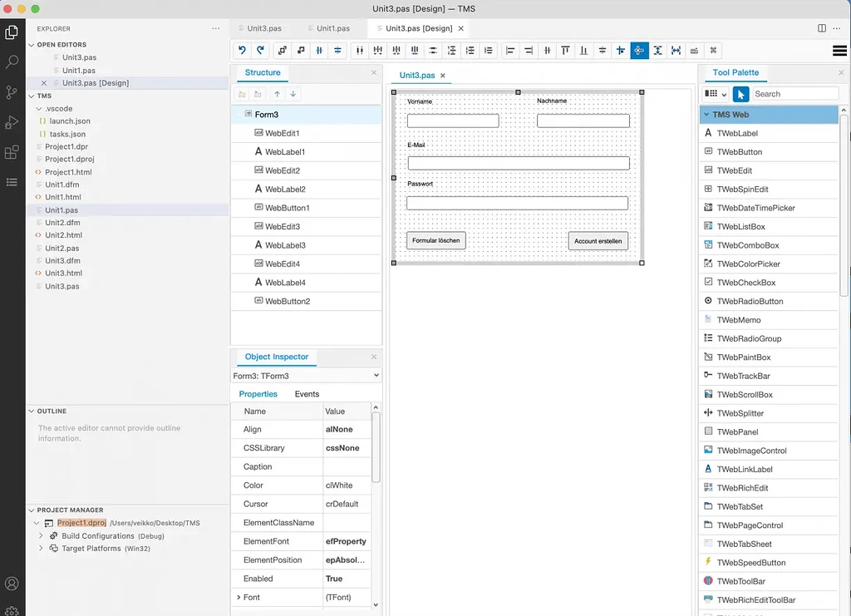Image resolution: width=851 pixels, height=616 pixels.
Task: Collapse the OPEN EDITORS section
Action: pyautogui.click(x=32, y=45)
